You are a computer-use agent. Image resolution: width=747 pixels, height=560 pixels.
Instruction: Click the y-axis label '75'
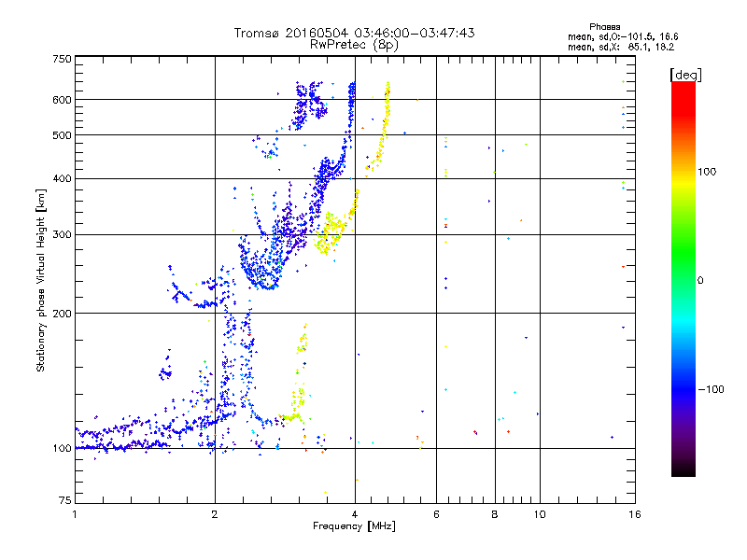coord(65,500)
